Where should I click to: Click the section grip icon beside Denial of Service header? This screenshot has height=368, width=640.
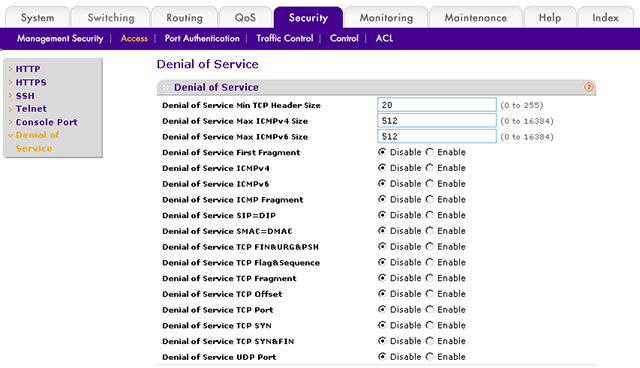pos(166,87)
